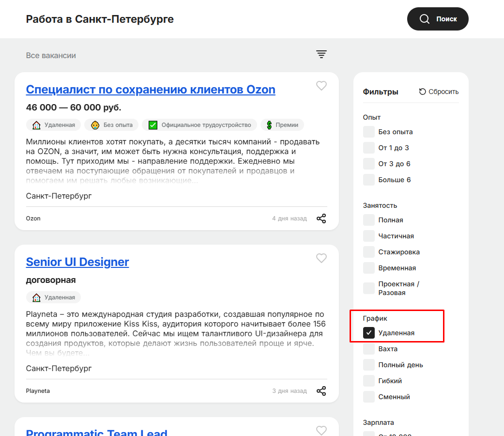504x436 pixels.
Task: Click dollar icon in Премии tag
Action: tap(269, 125)
